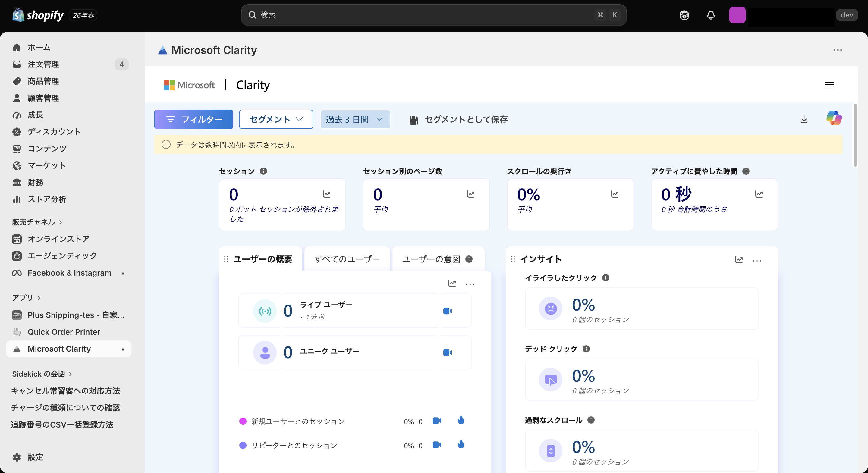The height and width of the screenshot is (473, 868).
Task: Open 顧客管理 in the sidebar
Action: coord(69,98)
